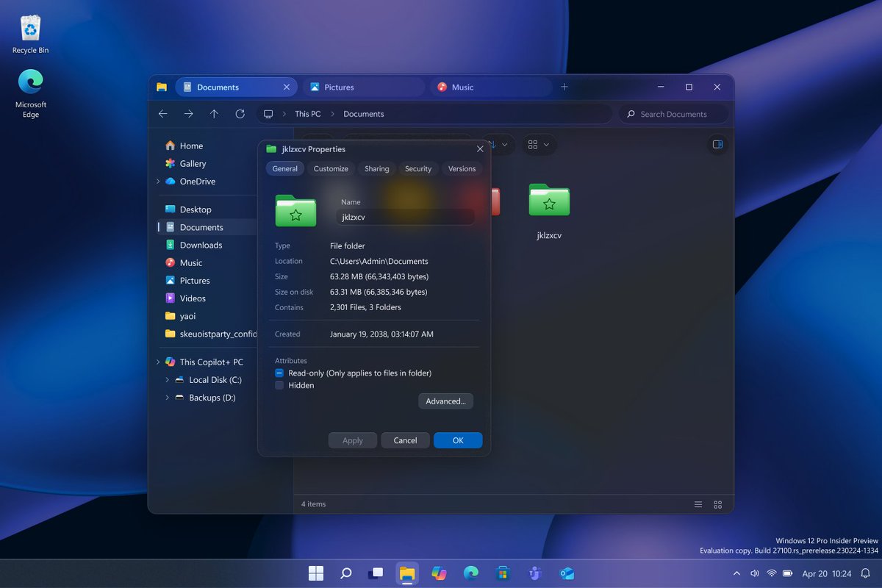Screen dimensions: 882x588
Task: Expand the OneDrive tree node
Action: pyautogui.click(x=157, y=182)
